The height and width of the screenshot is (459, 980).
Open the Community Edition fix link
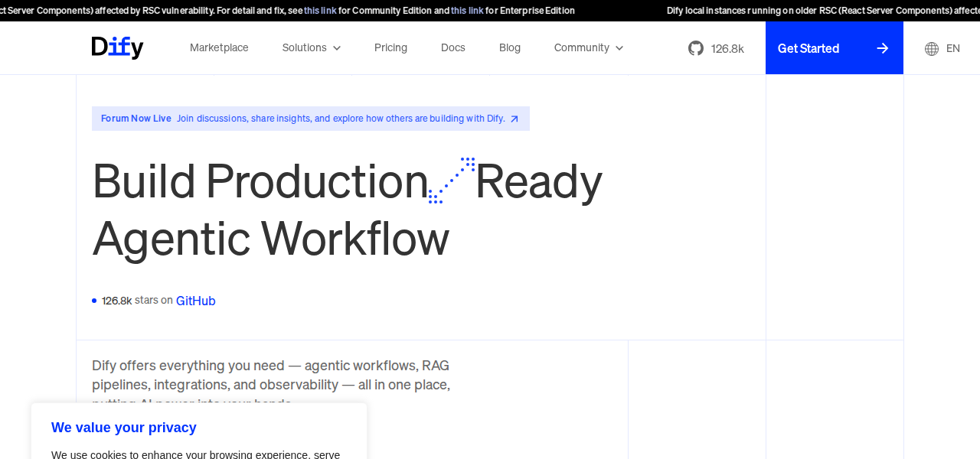(320, 11)
